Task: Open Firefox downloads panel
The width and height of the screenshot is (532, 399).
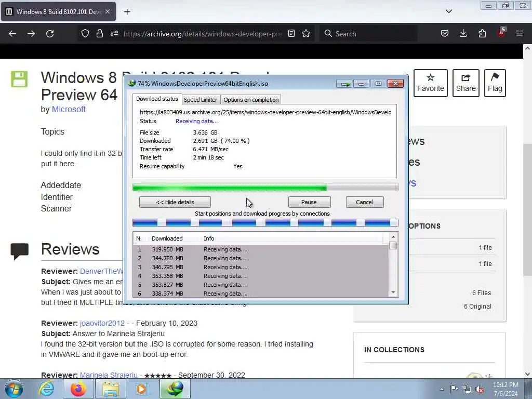Action: [x=463, y=33]
